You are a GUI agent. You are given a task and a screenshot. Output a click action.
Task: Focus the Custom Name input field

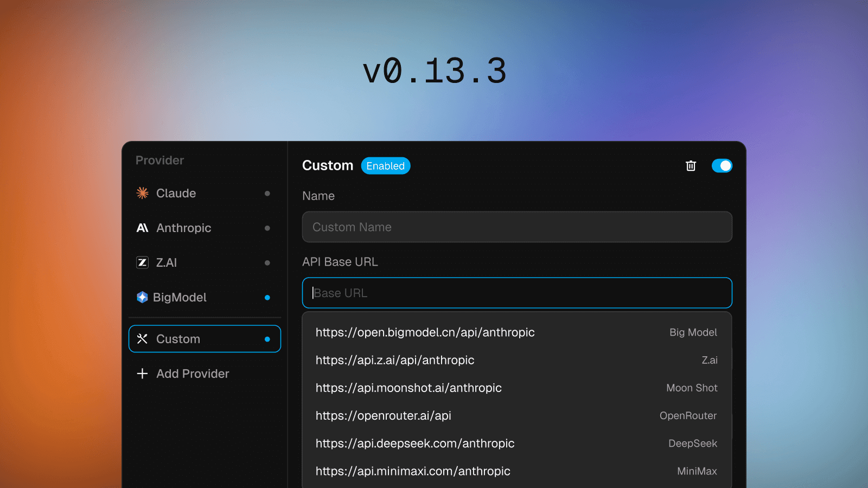click(x=516, y=227)
